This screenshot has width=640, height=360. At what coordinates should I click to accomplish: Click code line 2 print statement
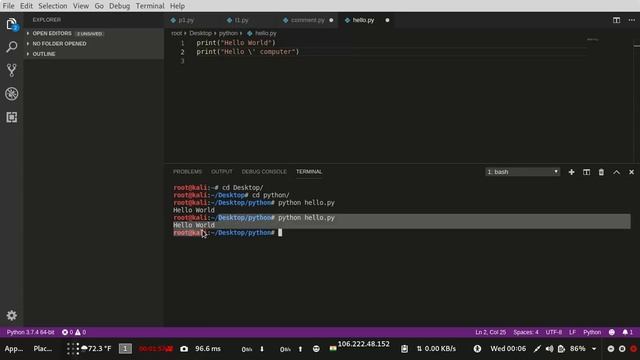[x=247, y=52]
